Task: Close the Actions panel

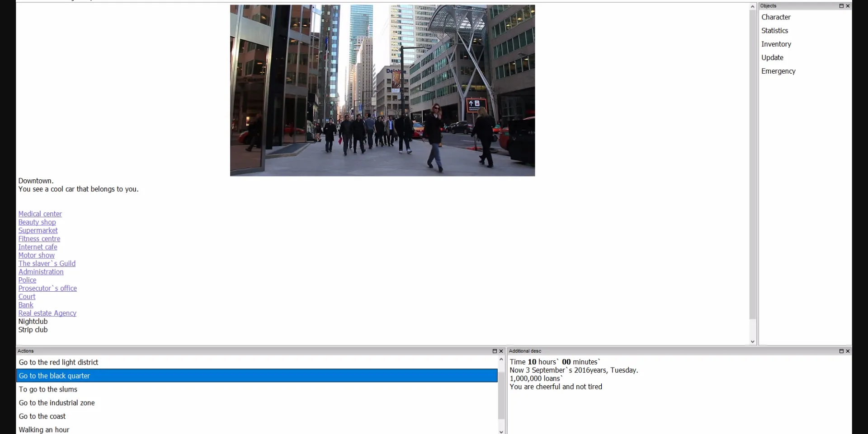Action: click(x=501, y=351)
